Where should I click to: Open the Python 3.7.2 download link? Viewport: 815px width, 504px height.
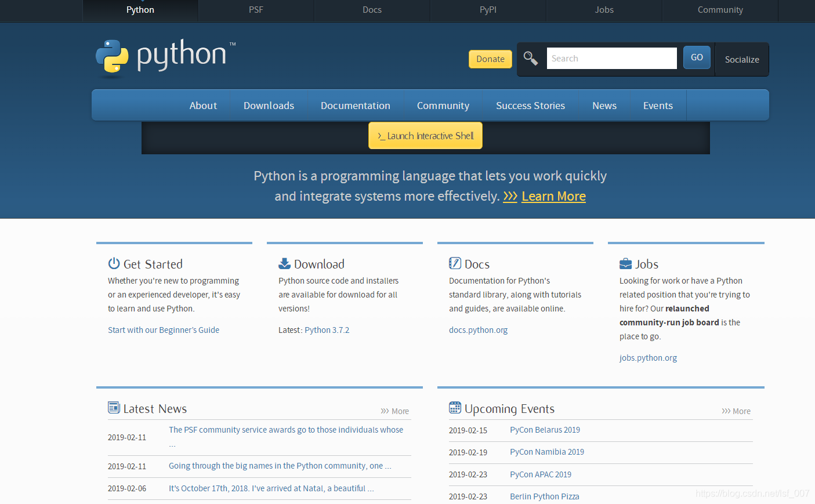click(x=327, y=330)
